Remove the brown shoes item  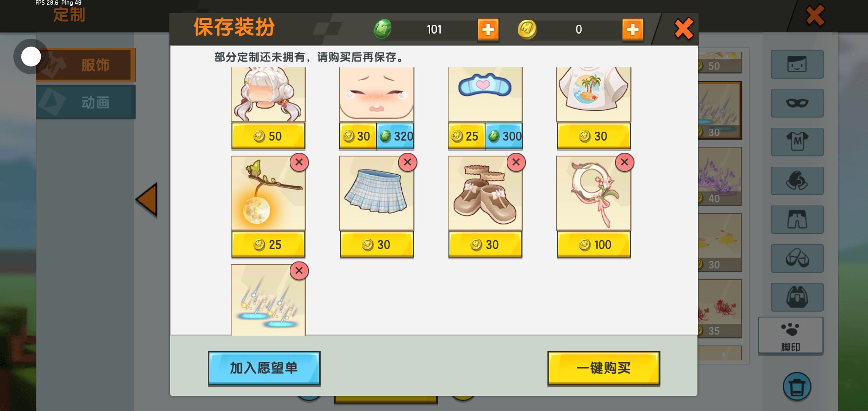(x=516, y=162)
